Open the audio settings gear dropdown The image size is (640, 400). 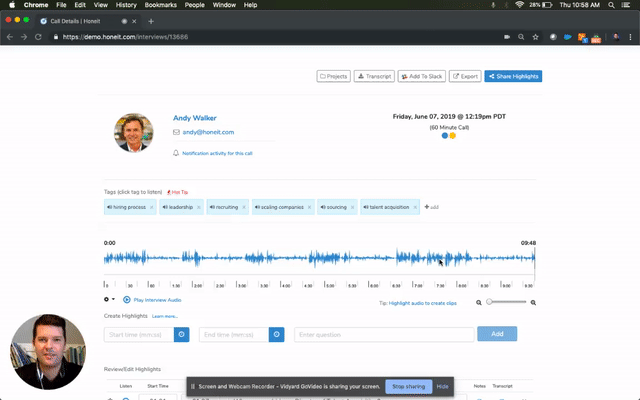tap(109, 299)
